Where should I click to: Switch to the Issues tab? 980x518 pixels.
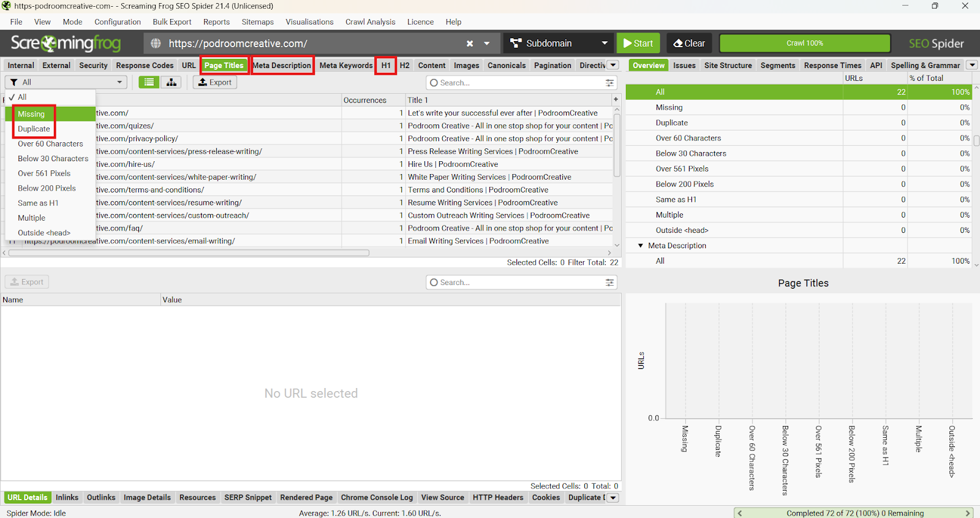(684, 66)
